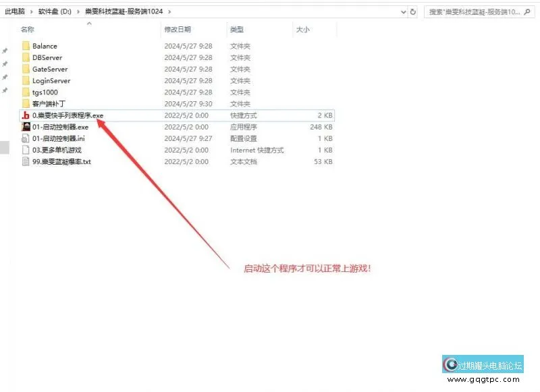Click the refresh button

coord(413,11)
